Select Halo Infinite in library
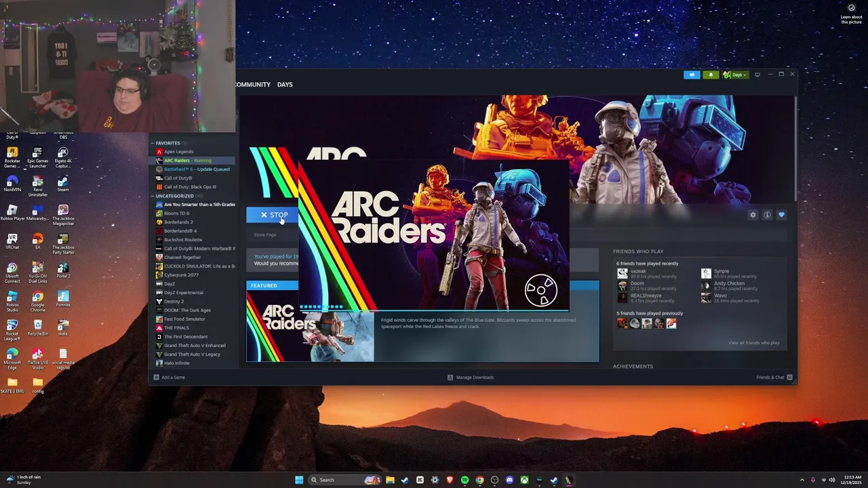 [x=176, y=363]
